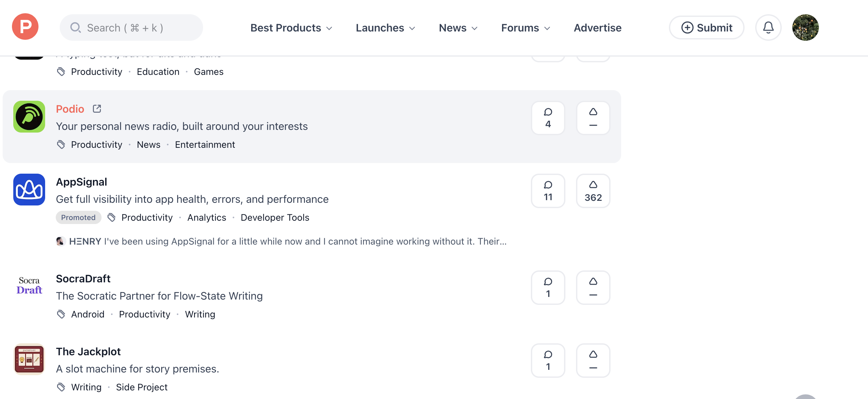
Task: Open Podio in a new tab icon
Action: [97, 109]
